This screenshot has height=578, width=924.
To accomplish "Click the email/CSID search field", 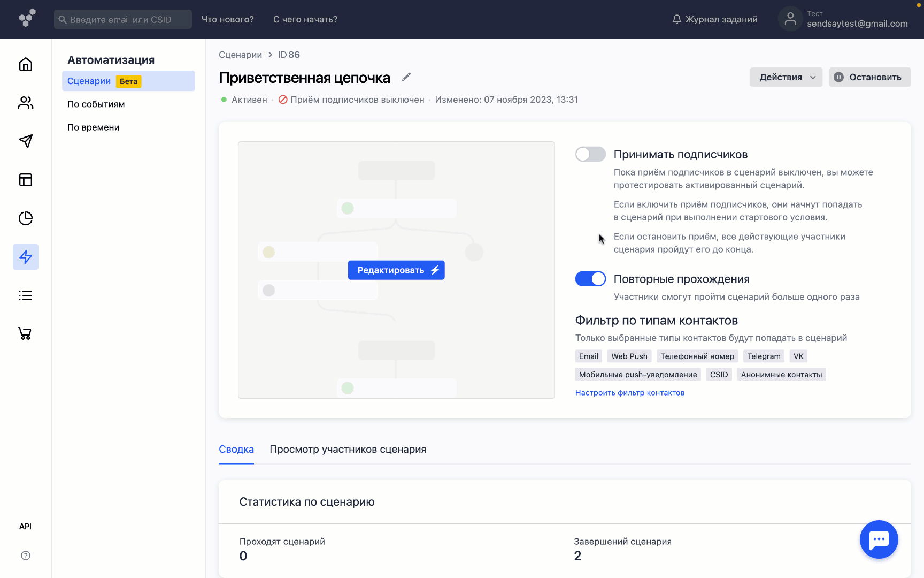I will coord(122,19).
